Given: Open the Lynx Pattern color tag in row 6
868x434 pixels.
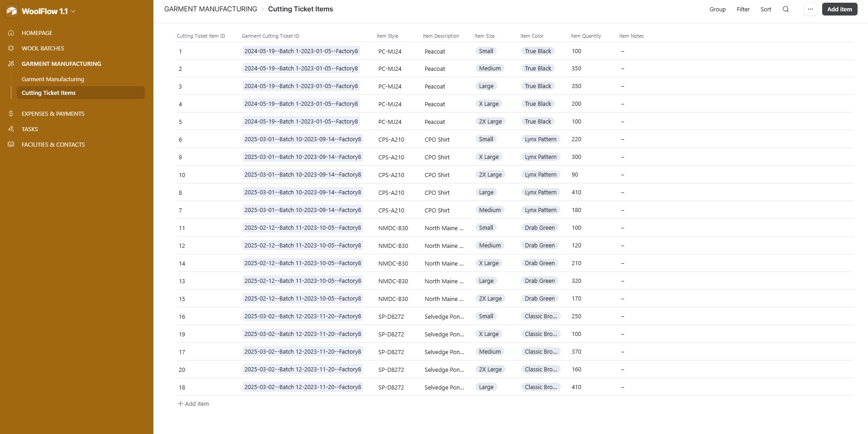Looking at the screenshot, I should [540, 139].
